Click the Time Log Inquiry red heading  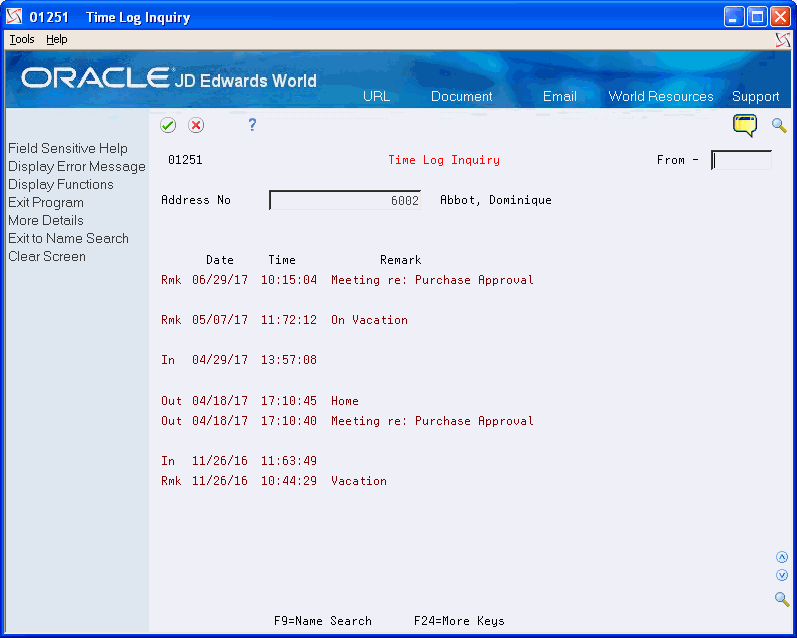444,160
